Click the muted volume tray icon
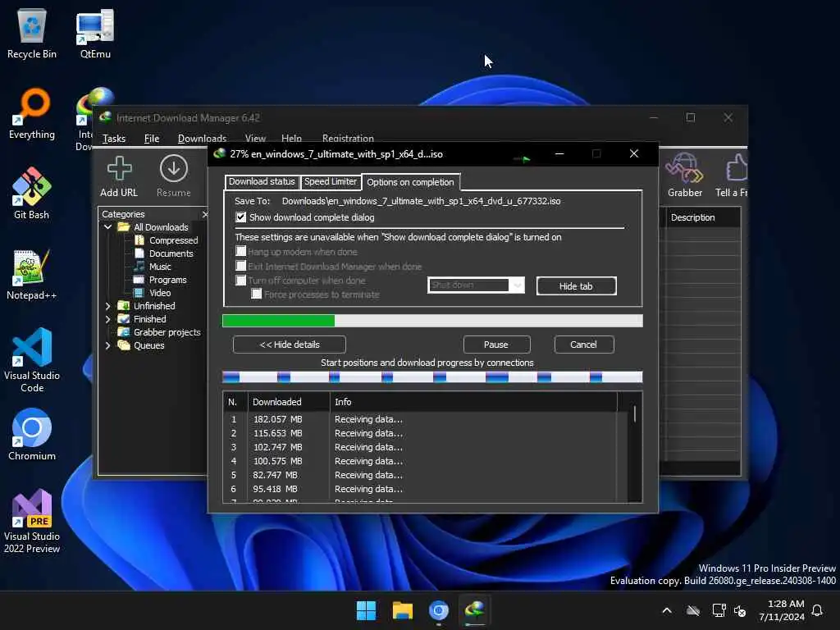This screenshot has height=630, width=840. (x=741, y=610)
